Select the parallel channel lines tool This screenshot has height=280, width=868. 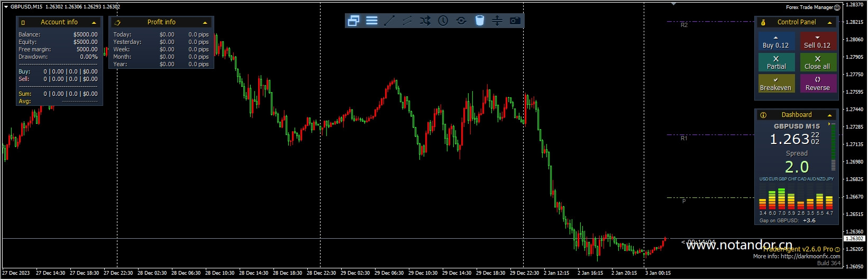coord(407,21)
